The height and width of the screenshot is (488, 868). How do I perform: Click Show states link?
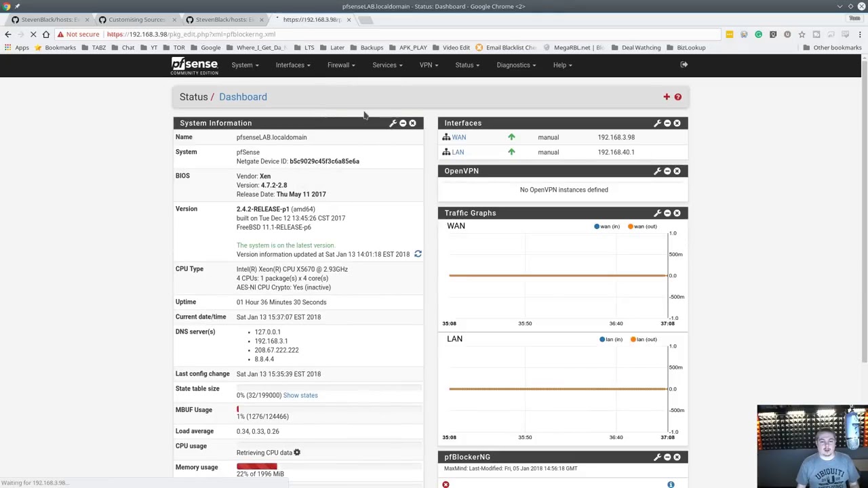click(300, 395)
